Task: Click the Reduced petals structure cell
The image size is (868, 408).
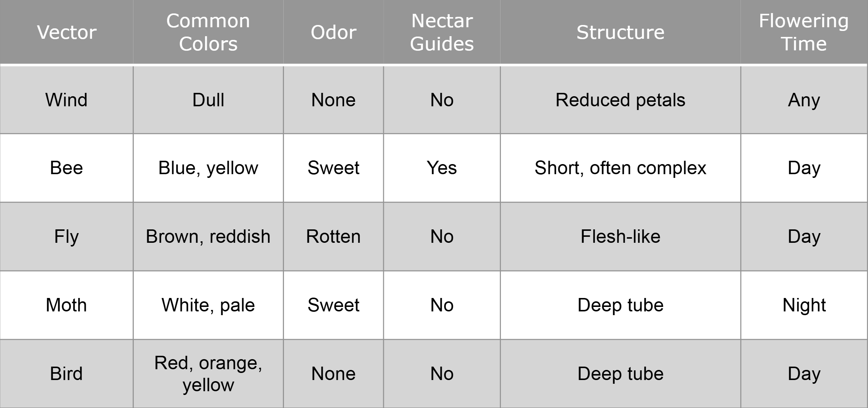Action: click(620, 100)
